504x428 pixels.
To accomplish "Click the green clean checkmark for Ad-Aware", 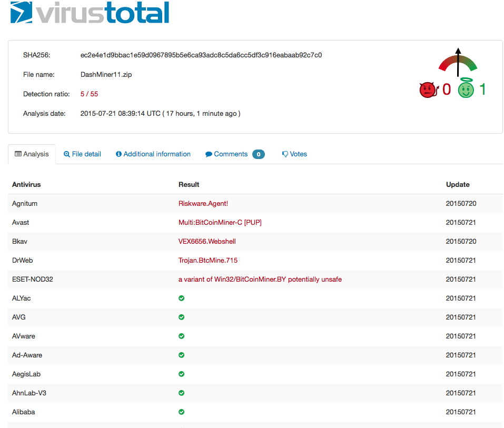I will point(181,355).
